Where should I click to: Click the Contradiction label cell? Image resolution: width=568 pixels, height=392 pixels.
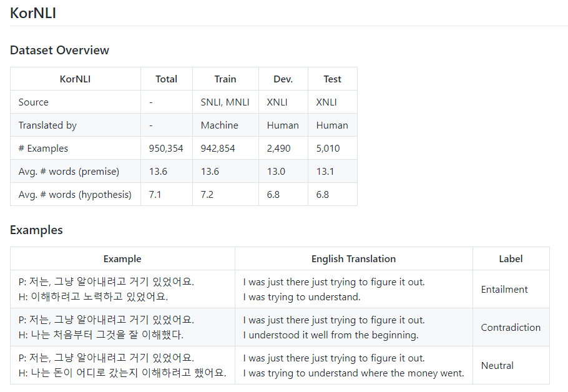click(x=511, y=328)
